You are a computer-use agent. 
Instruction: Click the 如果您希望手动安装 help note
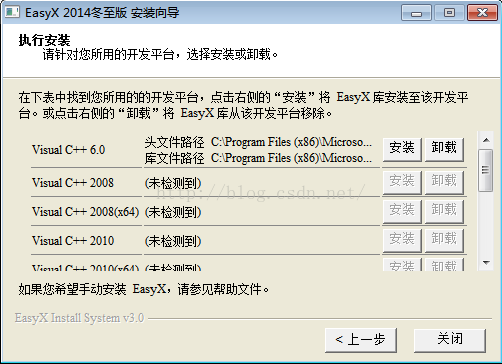144,289
